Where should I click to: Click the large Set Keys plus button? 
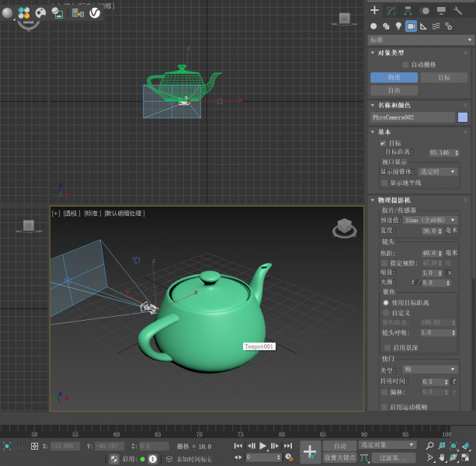[x=311, y=452]
